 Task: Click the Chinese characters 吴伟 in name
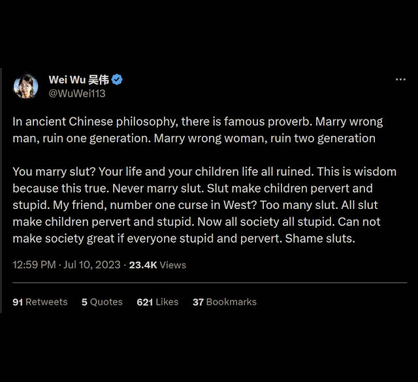pos(99,80)
